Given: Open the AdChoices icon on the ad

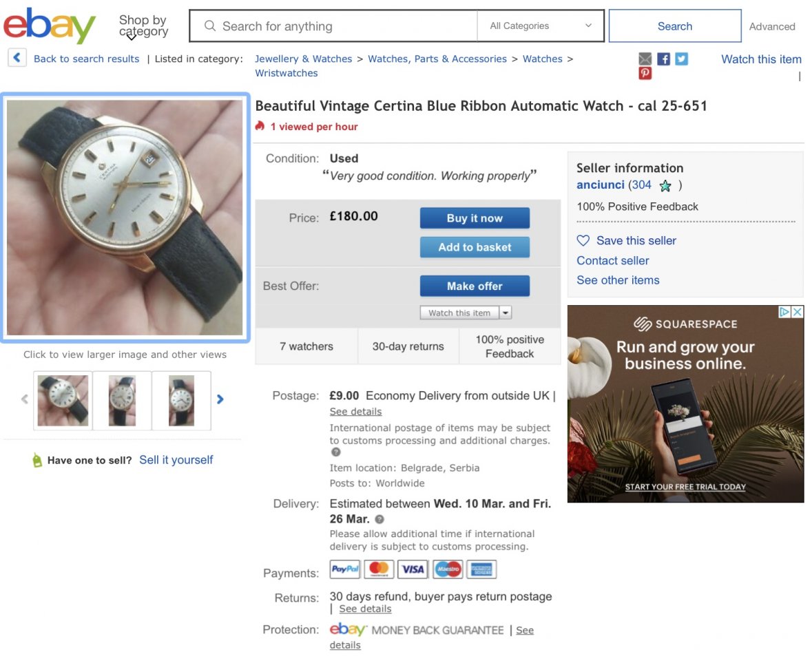Looking at the screenshot, I should (x=785, y=311).
